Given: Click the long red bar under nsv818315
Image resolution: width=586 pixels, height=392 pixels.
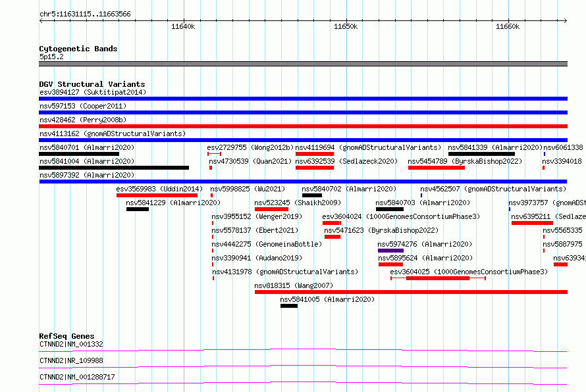Looking at the screenshot, I should pos(411,292).
